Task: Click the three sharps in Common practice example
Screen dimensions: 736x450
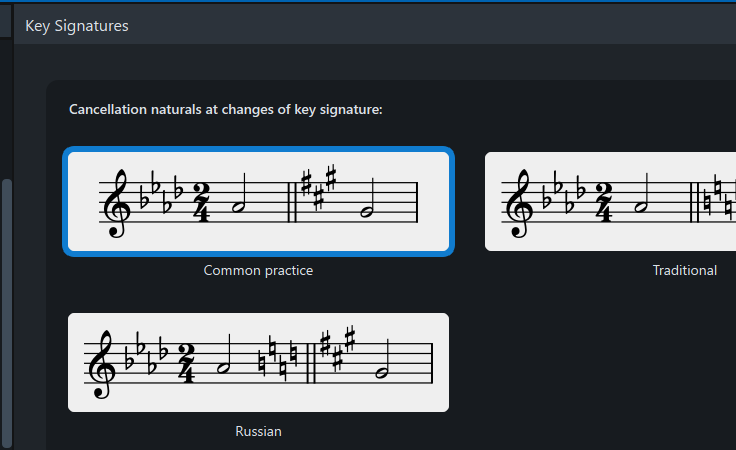Action: pos(319,187)
